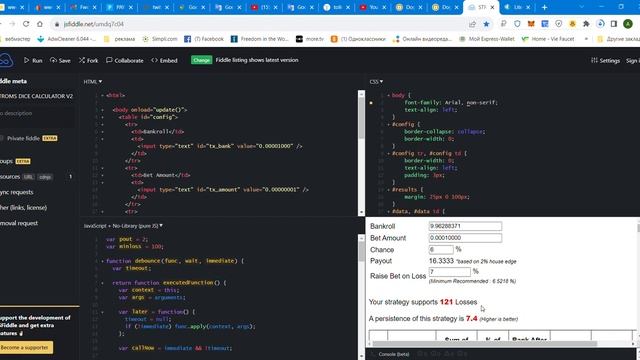Click the green Change button
640x360 pixels.
tap(202, 60)
